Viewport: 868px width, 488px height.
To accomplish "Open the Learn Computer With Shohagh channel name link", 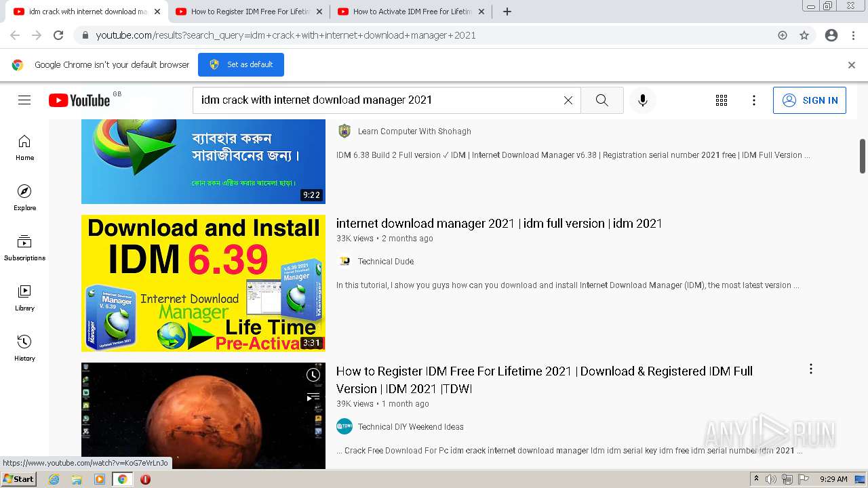I will [x=414, y=131].
